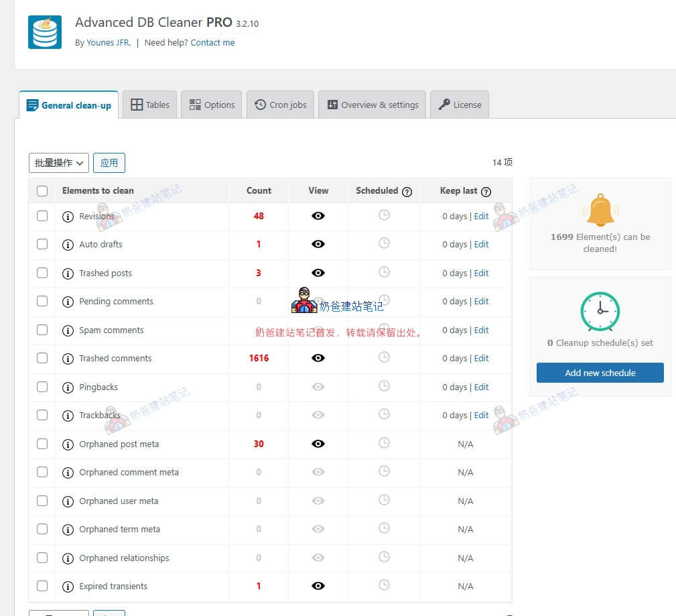Select the Spam comments row checkbox
The image size is (676, 616).
[x=42, y=330]
